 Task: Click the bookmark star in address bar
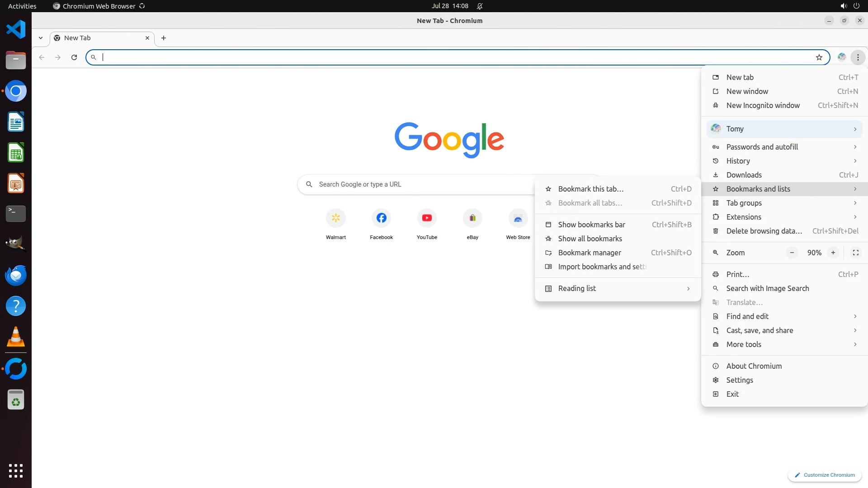819,57
